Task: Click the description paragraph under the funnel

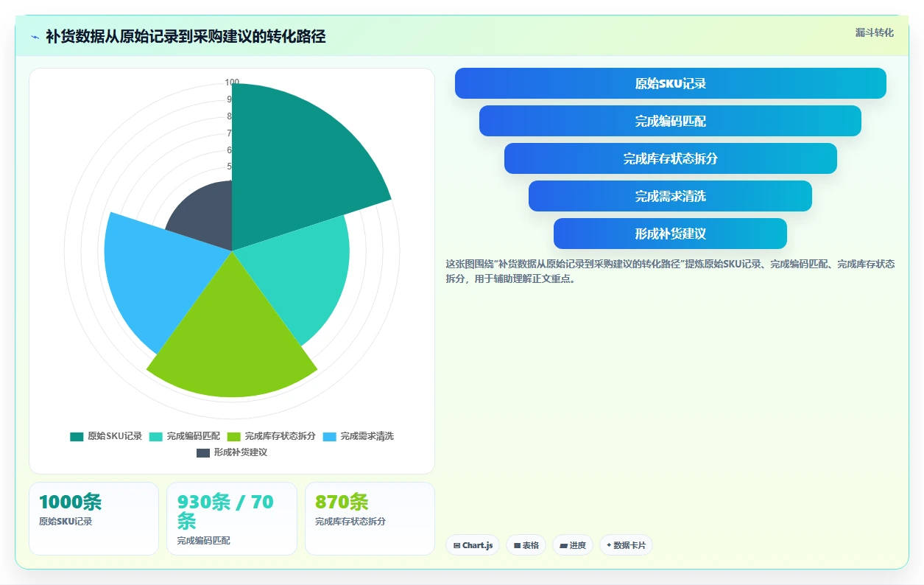Action: pyautogui.click(x=670, y=271)
